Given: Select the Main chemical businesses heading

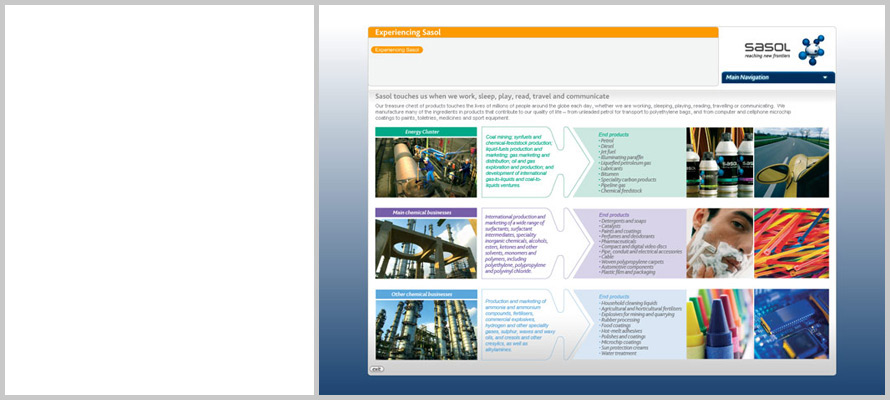Looking at the screenshot, I should pos(426,213).
